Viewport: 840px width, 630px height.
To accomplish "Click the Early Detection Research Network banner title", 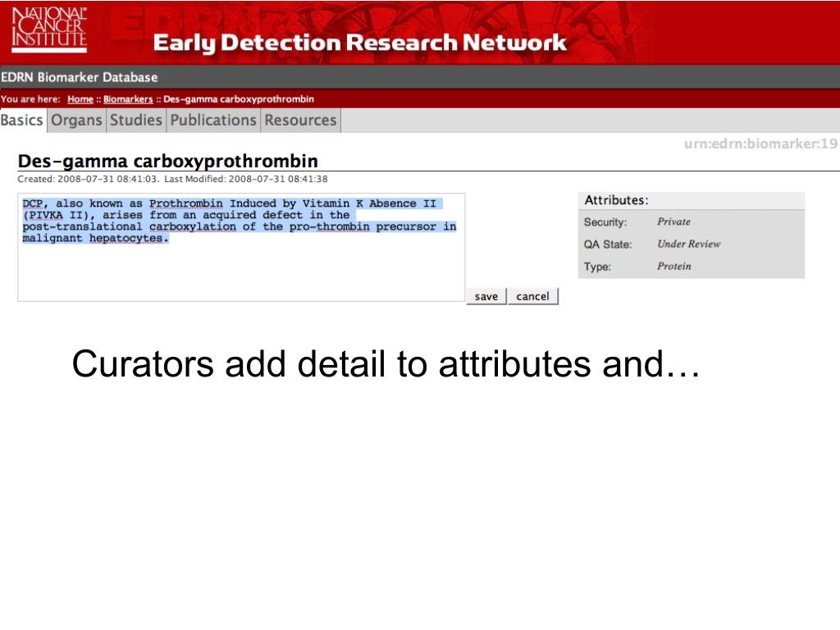I will (359, 43).
